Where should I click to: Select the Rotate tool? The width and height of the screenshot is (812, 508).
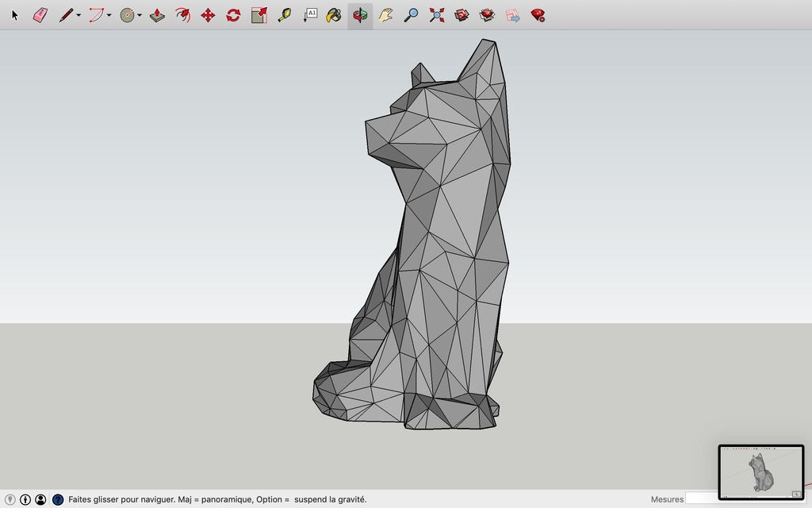click(233, 13)
